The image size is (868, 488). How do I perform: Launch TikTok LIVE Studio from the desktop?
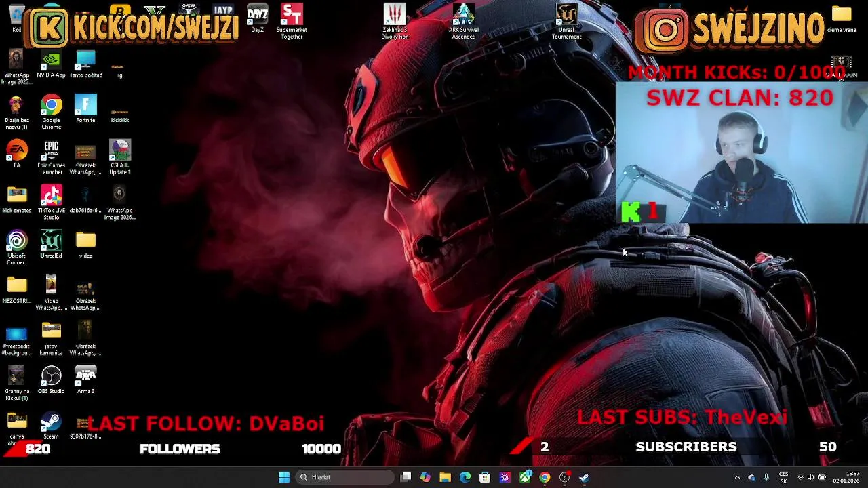(51, 203)
